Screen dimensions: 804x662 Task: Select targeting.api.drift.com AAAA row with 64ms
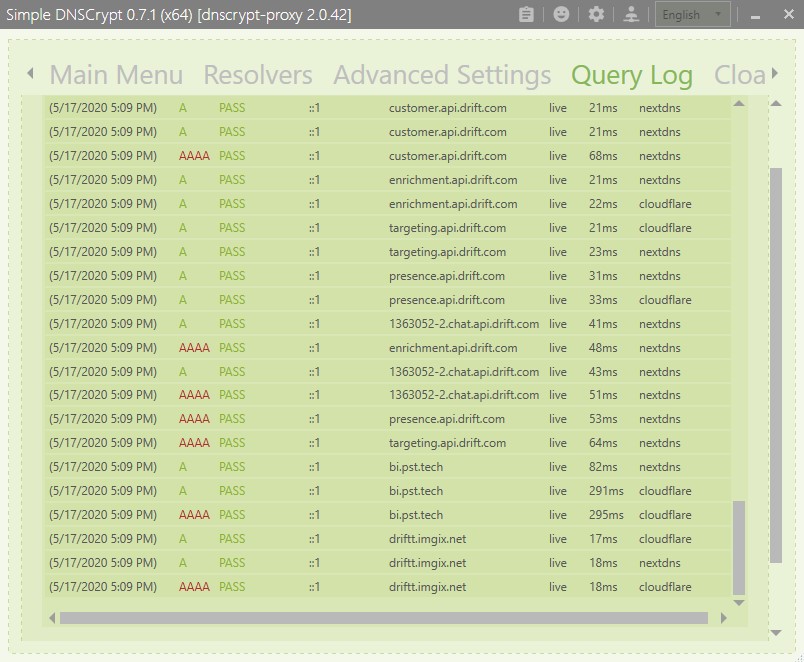388,443
